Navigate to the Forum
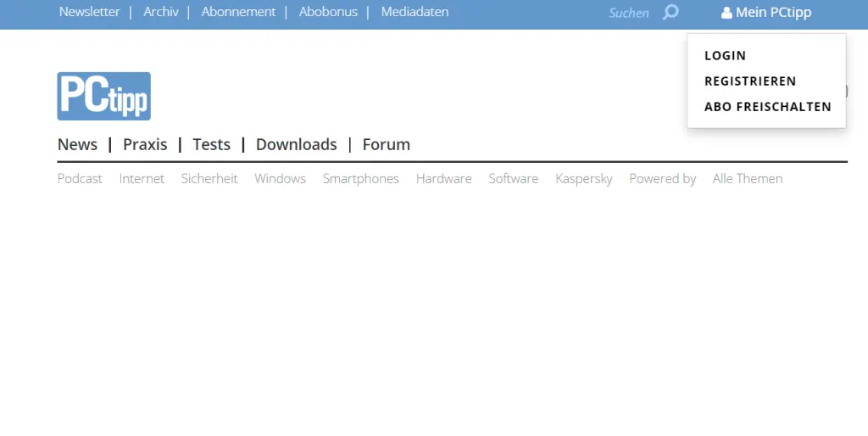This screenshot has height=436, width=868. 386,144
